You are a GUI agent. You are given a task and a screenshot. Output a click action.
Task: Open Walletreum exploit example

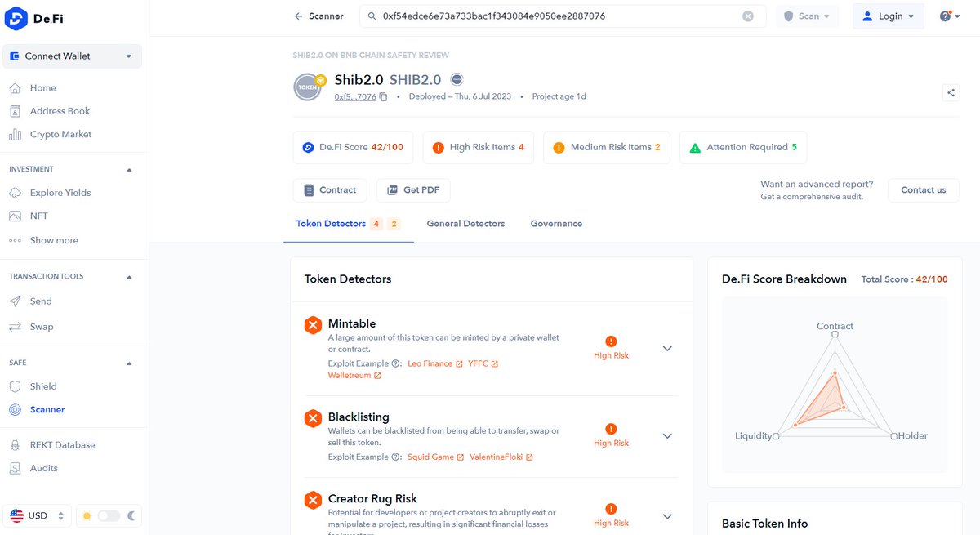pyautogui.click(x=354, y=376)
